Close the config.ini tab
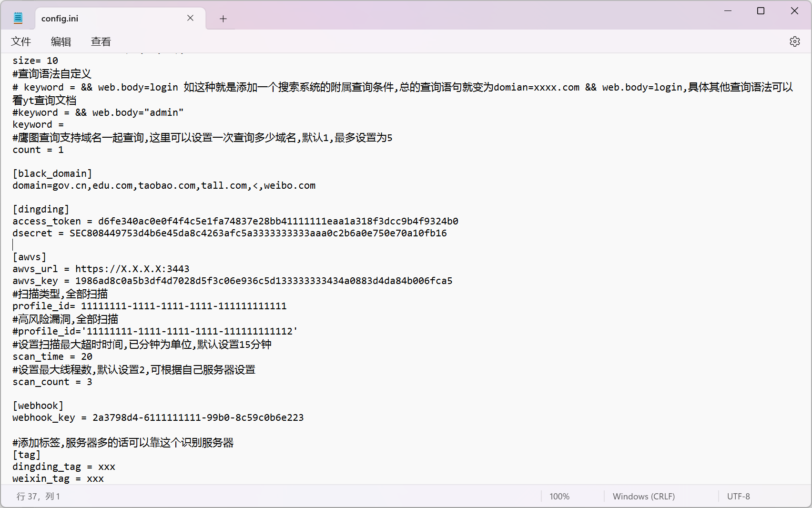812x508 pixels. coord(190,18)
